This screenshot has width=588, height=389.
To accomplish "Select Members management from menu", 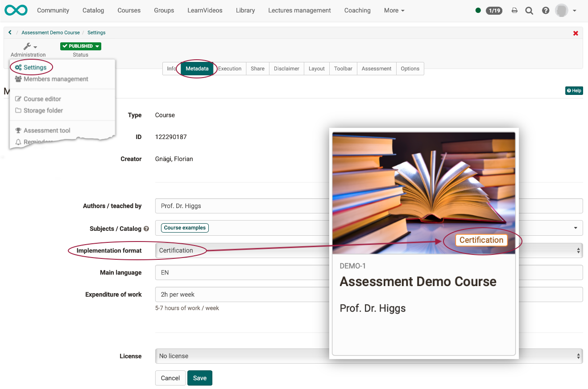I will click(x=56, y=79).
